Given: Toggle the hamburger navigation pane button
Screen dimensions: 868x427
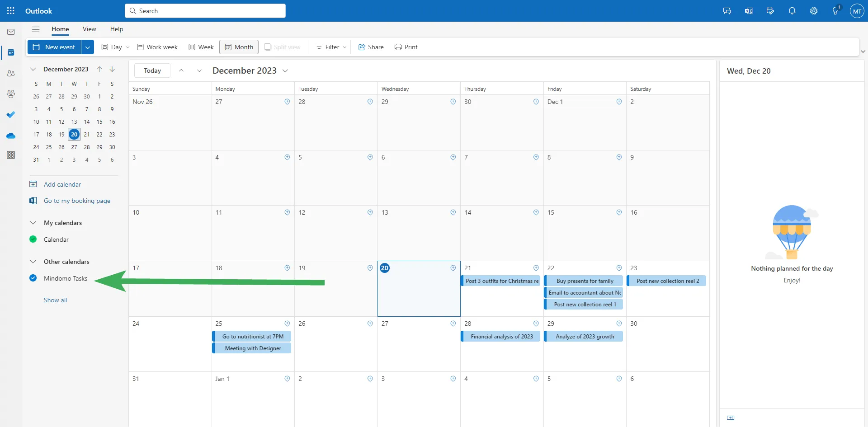Looking at the screenshot, I should click(36, 29).
